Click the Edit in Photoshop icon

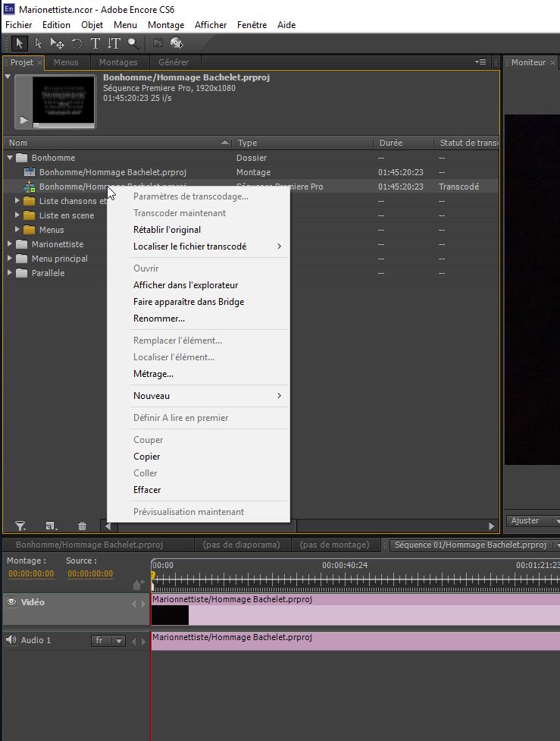pyautogui.click(x=158, y=43)
